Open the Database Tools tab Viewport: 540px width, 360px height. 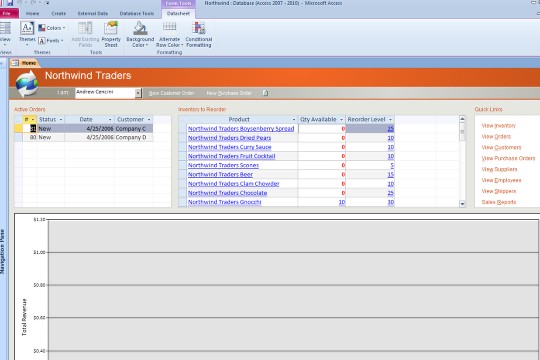(137, 13)
